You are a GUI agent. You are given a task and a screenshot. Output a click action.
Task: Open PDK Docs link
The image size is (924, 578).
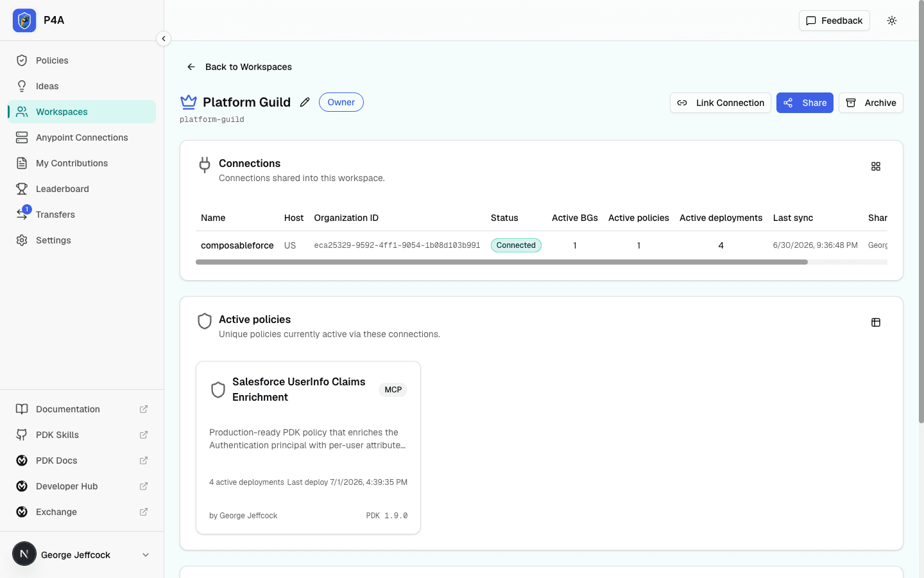81,460
